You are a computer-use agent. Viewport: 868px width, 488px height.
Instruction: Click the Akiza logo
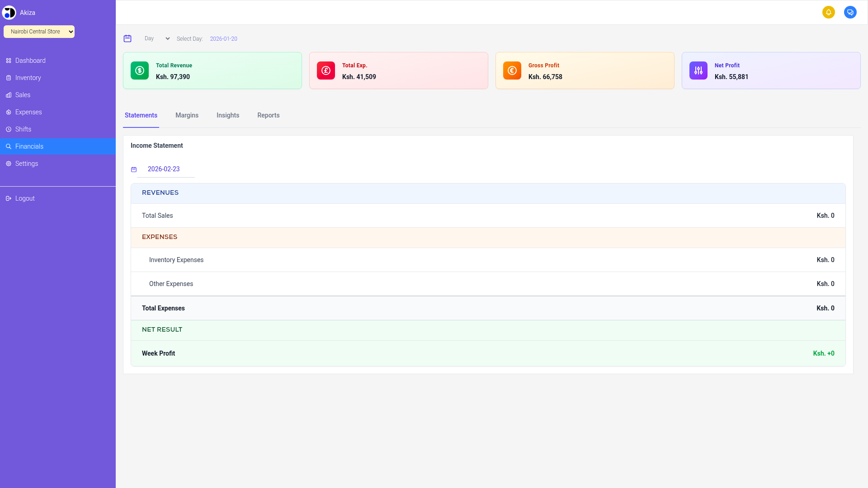pyautogui.click(x=9, y=12)
